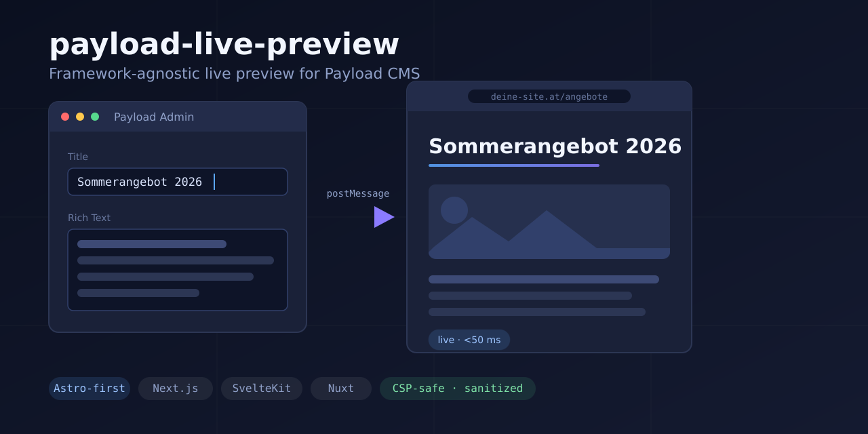Image resolution: width=868 pixels, height=434 pixels.
Task: Click the Payload Admin window title
Action: [154, 117]
